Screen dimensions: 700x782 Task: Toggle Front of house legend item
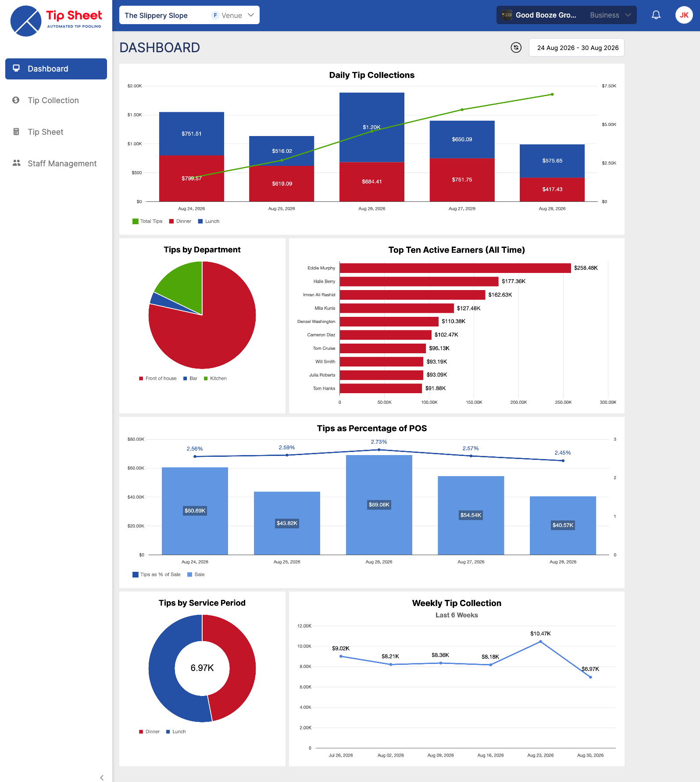[158, 378]
